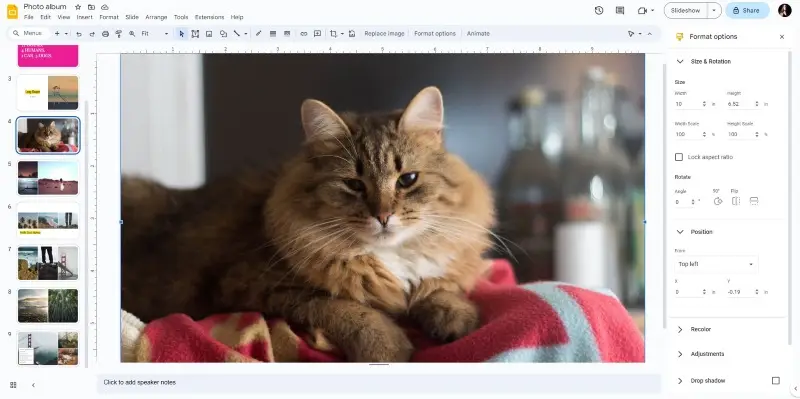
Task: Expand the Recolor section
Action: (680, 330)
